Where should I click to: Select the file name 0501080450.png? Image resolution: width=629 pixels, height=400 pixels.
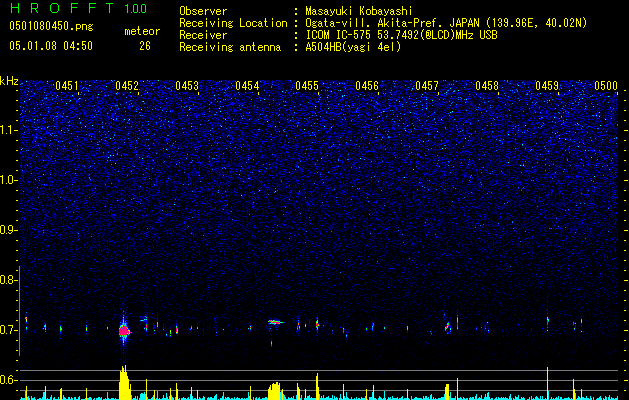[x=51, y=27]
